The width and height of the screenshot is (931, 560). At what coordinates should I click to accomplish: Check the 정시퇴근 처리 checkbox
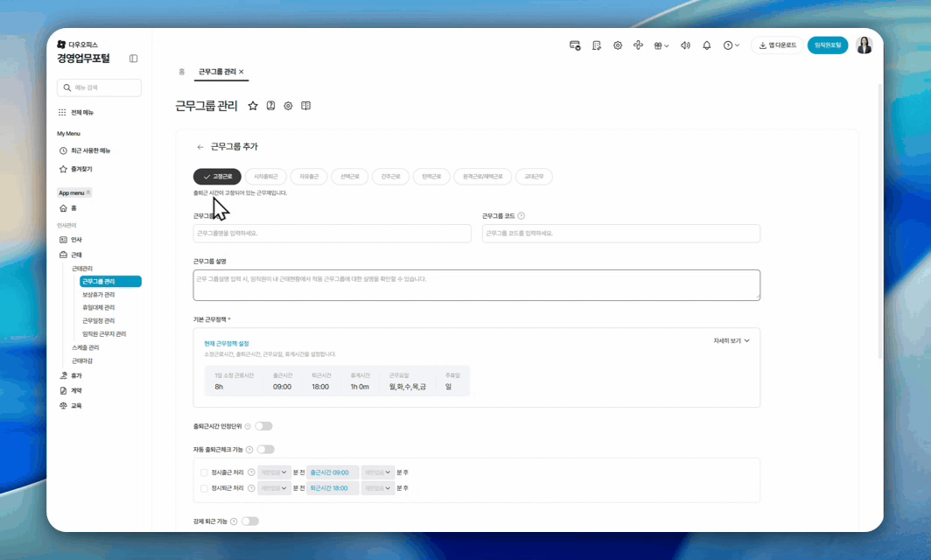[204, 488]
